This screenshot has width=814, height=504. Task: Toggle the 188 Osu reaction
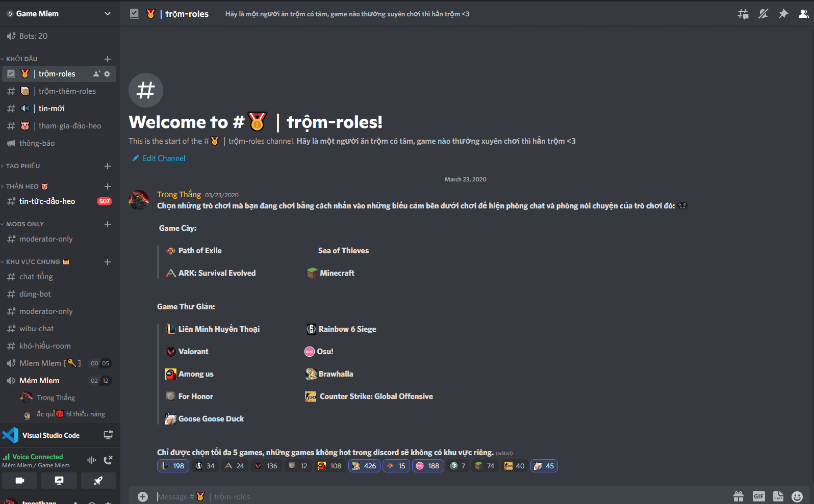[x=428, y=466]
